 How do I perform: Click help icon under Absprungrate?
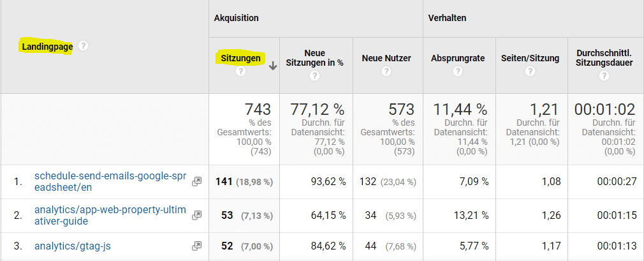457,71
